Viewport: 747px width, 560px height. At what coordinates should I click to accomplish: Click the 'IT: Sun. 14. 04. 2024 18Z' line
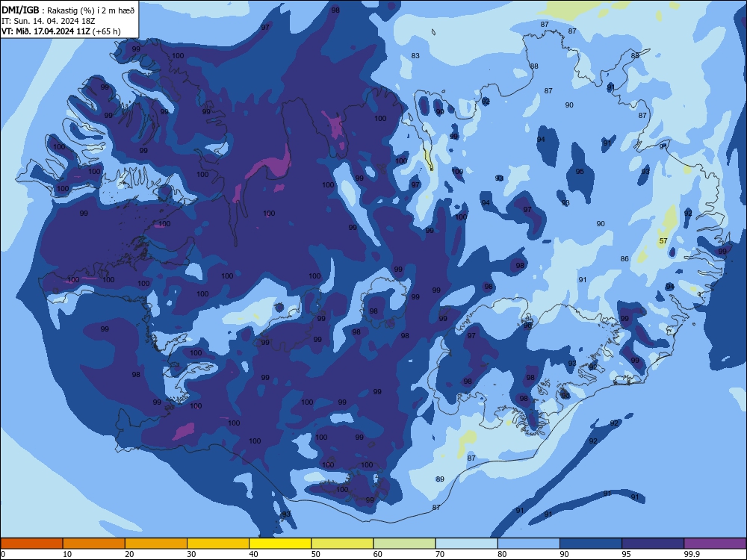coord(48,21)
